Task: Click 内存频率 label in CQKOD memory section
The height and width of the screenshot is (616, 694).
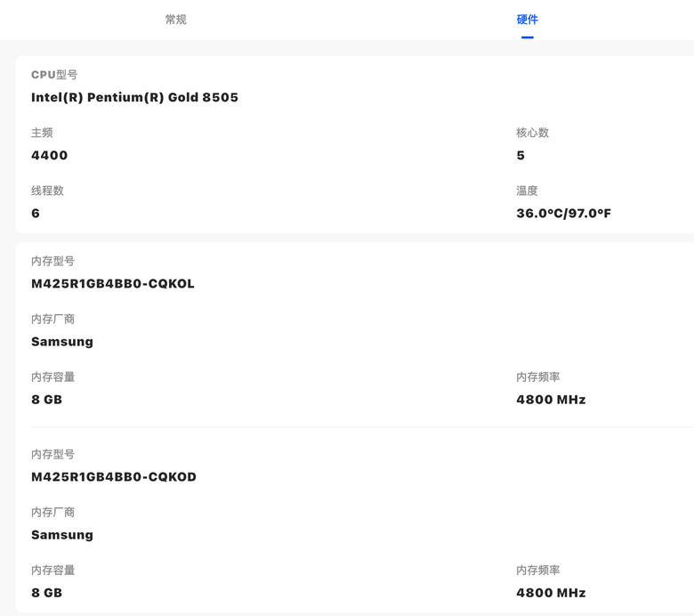Action: click(x=537, y=570)
